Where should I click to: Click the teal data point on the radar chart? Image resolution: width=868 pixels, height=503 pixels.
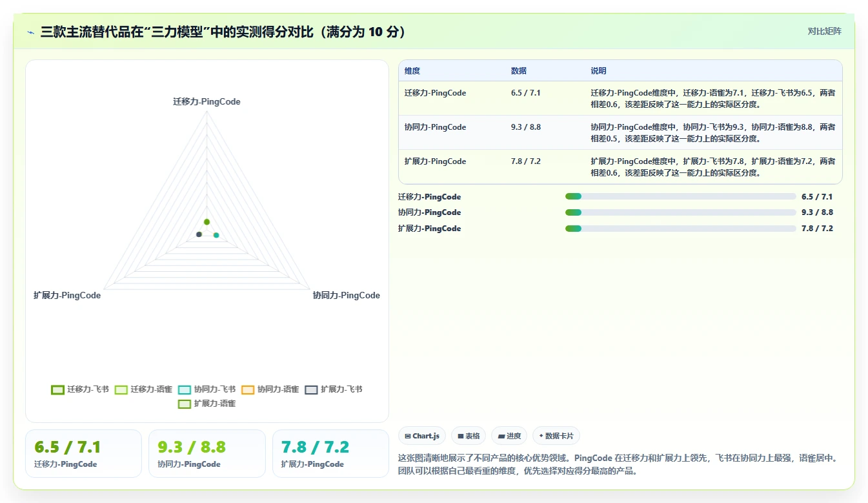point(216,235)
